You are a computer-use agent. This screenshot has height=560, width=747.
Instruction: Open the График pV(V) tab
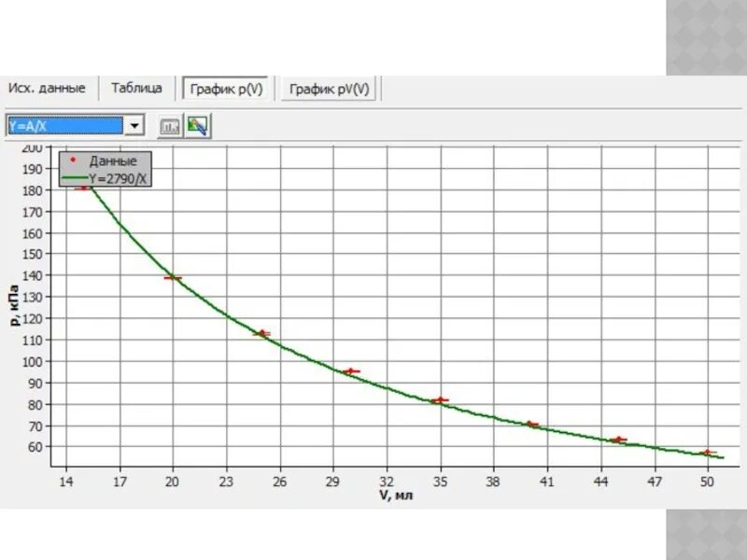point(330,89)
